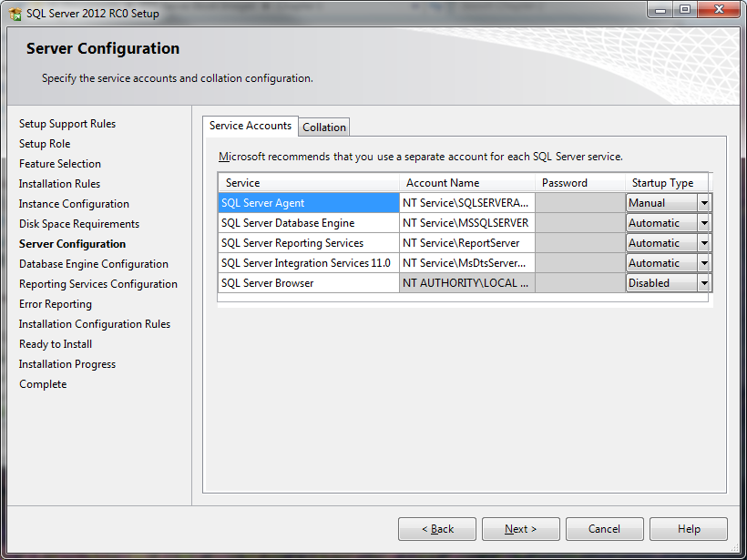747x560 pixels.
Task: Click the Database Engine Configuration step
Action: (93, 264)
